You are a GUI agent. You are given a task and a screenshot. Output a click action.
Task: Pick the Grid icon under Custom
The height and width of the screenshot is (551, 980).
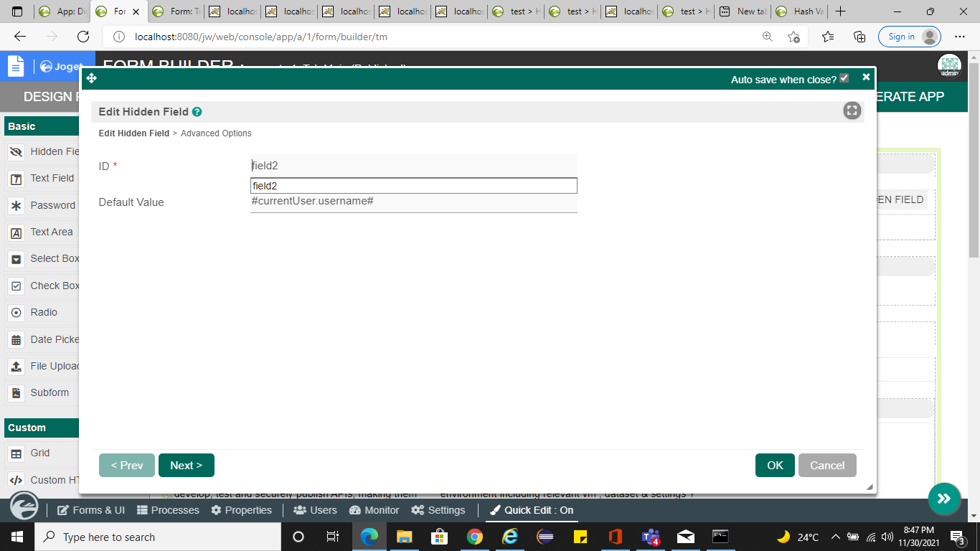point(16,453)
